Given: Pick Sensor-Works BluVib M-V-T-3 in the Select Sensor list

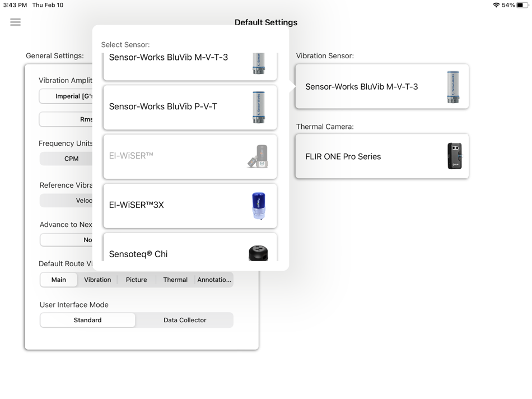Looking at the screenshot, I should 190,67.
